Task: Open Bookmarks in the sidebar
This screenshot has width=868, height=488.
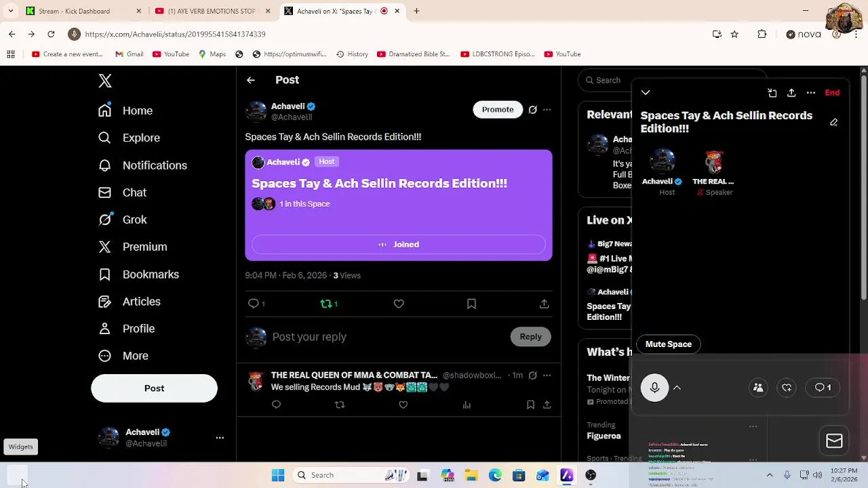Action: (x=139, y=274)
